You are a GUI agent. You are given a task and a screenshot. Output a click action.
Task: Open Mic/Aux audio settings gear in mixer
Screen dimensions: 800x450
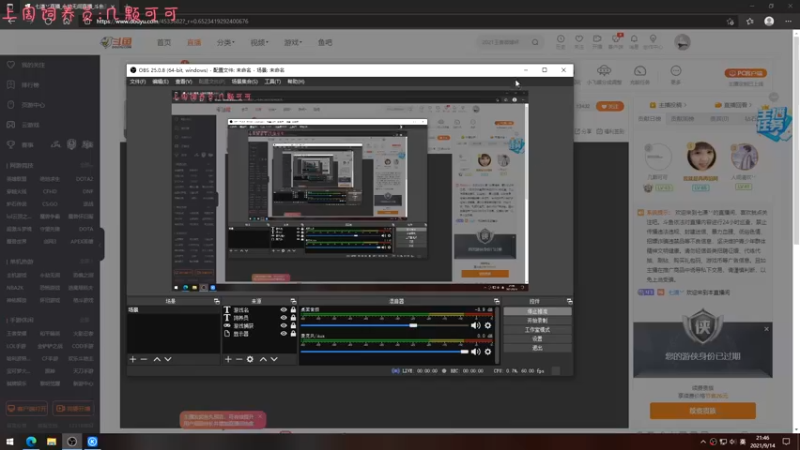coord(488,352)
